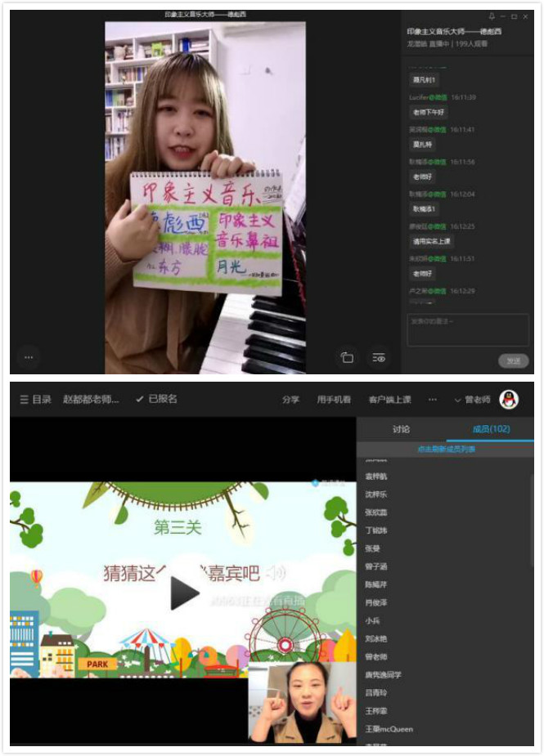Open the three-dot more menu in header
This screenshot has width=544, height=756.
(x=433, y=399)
